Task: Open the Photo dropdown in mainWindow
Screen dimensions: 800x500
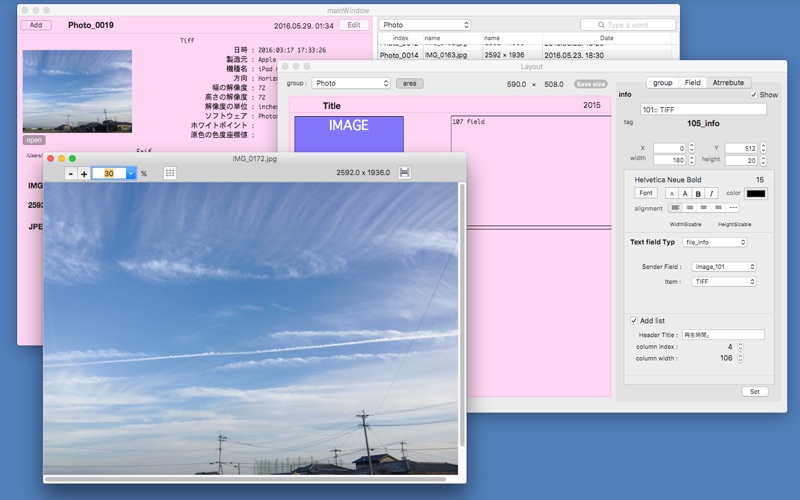Action: pyautogui.click(x=424, y=25)
